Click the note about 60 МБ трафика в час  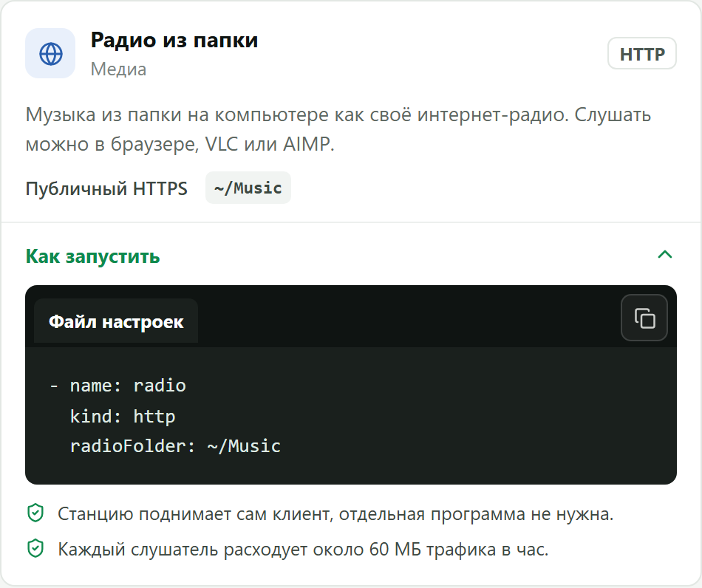[x=303, y=550]
